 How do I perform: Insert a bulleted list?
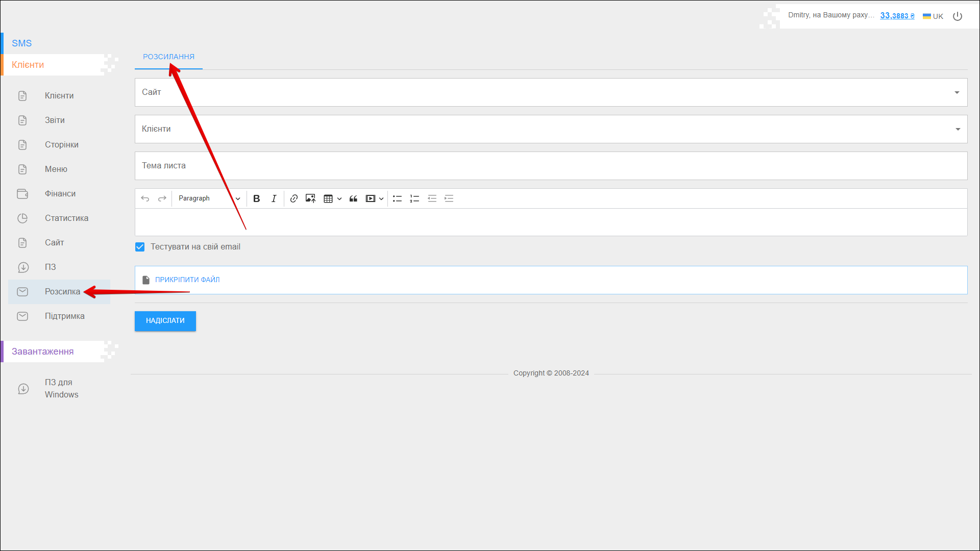[x=397, y=198]
